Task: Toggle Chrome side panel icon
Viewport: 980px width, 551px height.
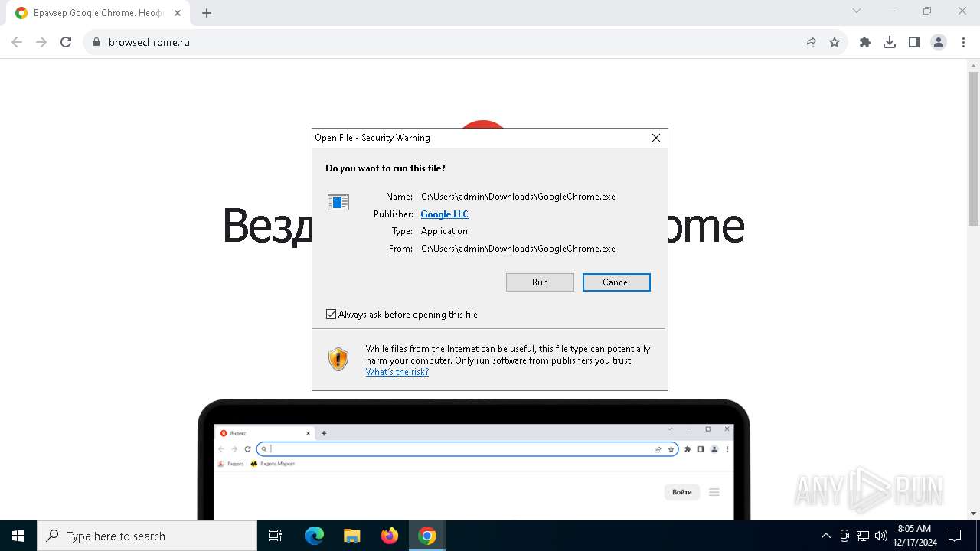Action: point(914,43)
